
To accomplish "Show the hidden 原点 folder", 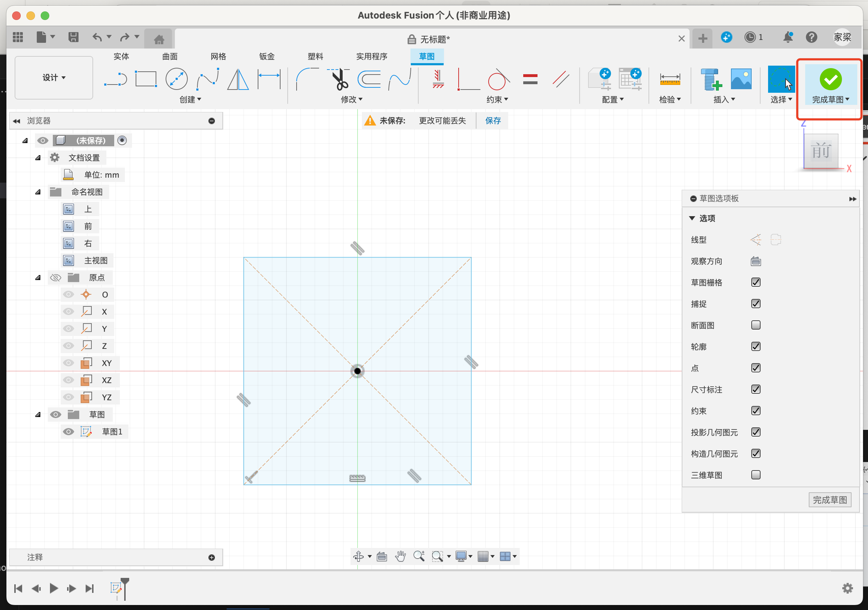I will [56, 278].
